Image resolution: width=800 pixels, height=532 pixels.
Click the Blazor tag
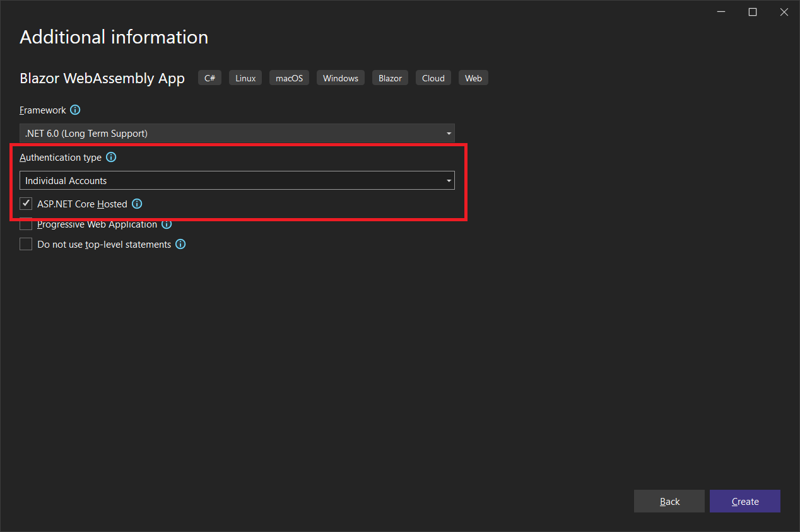click(x=390, y=78)
